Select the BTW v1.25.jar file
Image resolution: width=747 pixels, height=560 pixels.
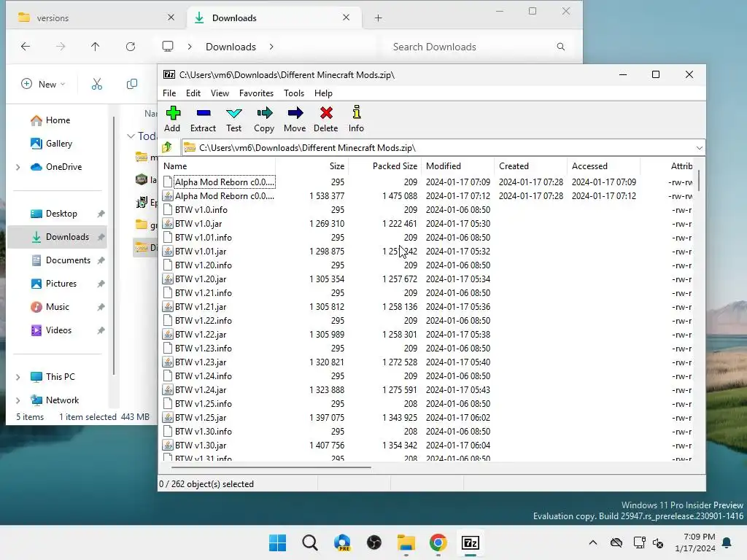pos(201,418)
